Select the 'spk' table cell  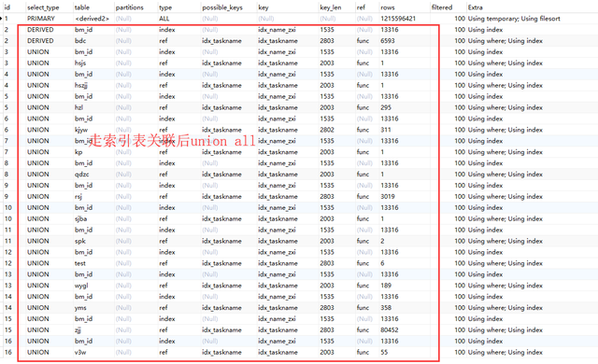[80, 241]
